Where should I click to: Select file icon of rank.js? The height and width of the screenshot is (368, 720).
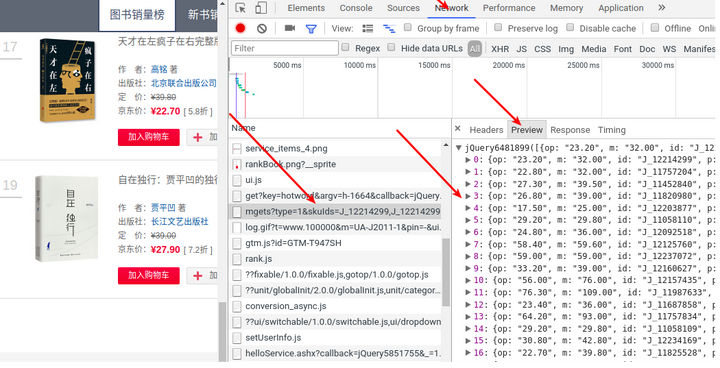click(x=237, y=259)
